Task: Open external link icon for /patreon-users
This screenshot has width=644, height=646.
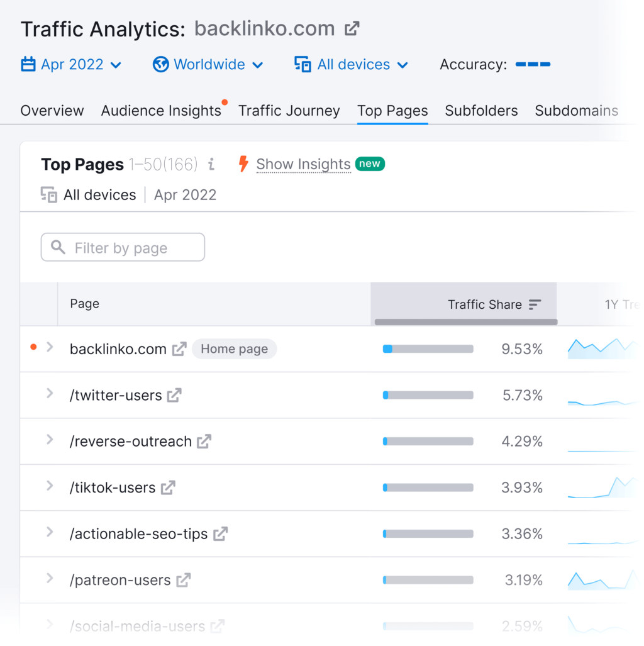Action: [x=183, y=580]
